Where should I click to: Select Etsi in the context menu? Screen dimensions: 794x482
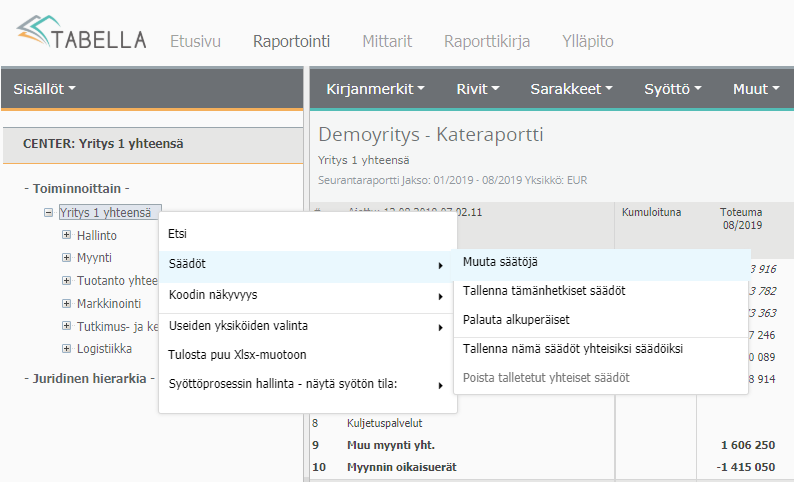coord(178,234)
